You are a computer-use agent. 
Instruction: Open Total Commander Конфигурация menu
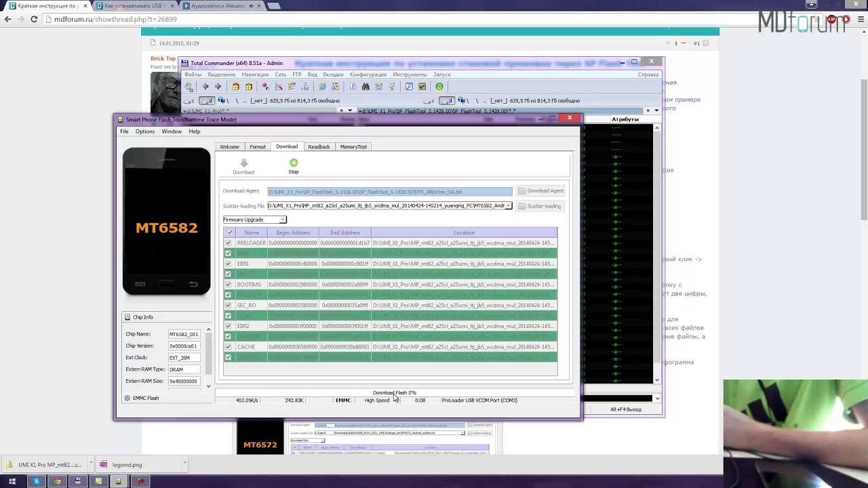368,75
